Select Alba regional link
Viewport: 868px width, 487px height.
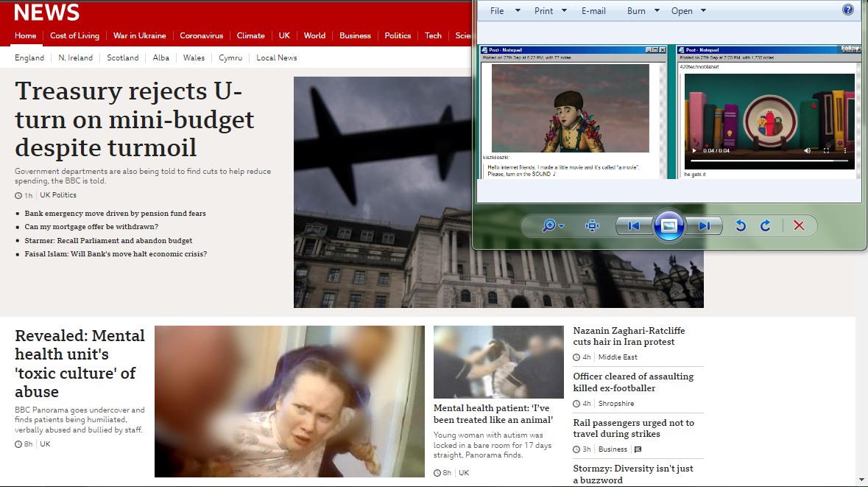point(161,57)
